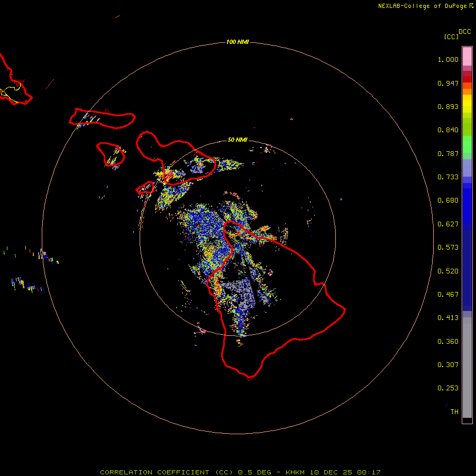Screen dimensions: 476x476
Task: Click the 0.413 value on the scale
Action: (x=448, y=318)
